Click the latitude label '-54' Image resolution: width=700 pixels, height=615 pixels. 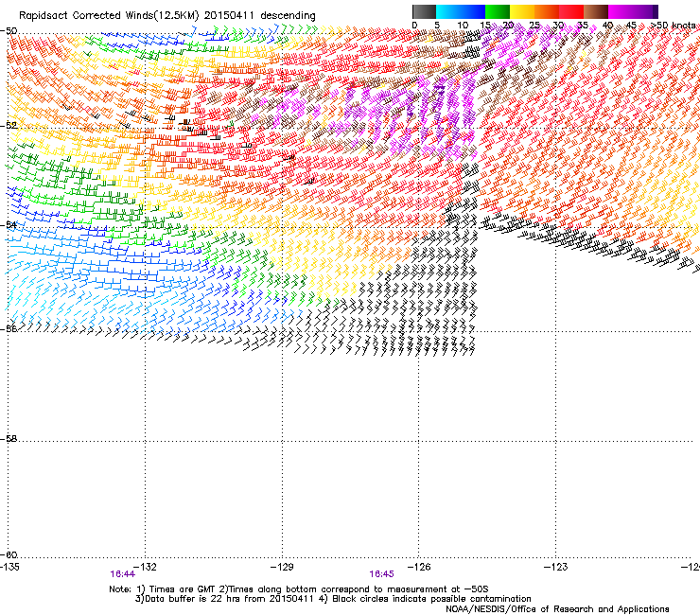point(9,224)
